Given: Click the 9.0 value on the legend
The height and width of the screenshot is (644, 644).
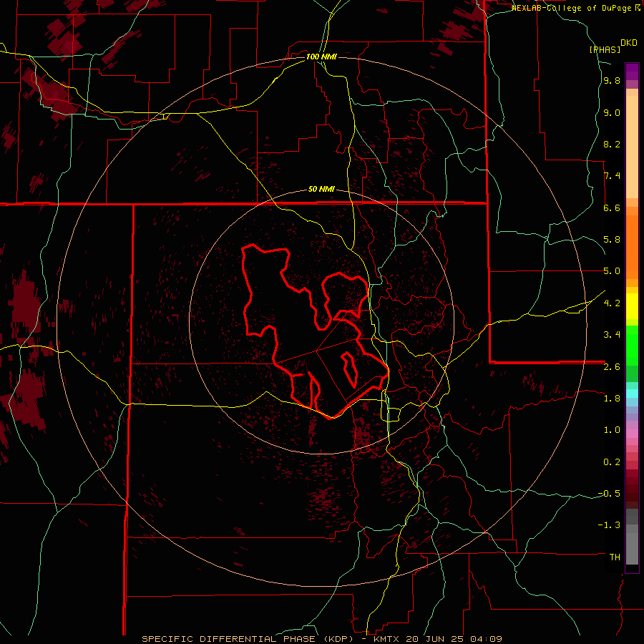Looking at the screenshot, I should tap(612, 112).
